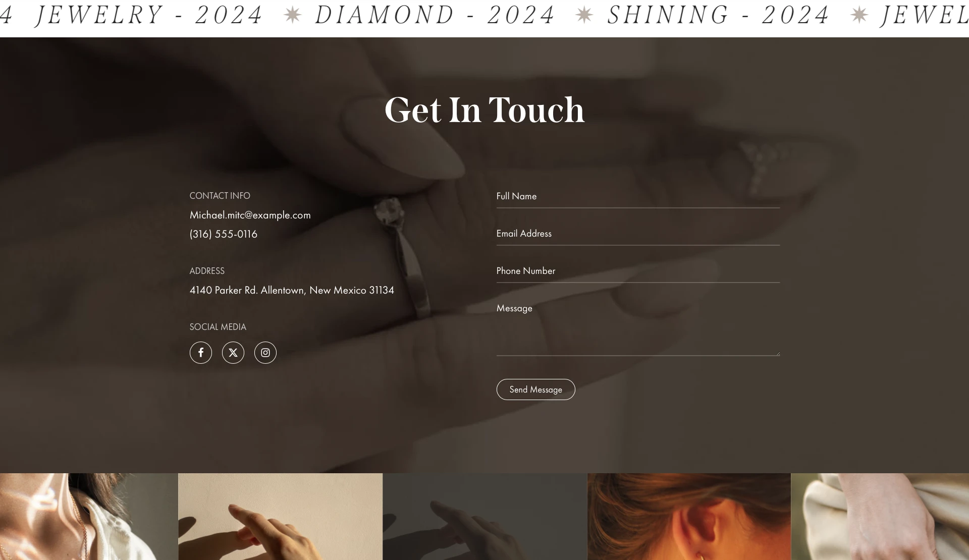Image resolution: width=969 pixels, height=560 pixels.
Task: Click the (316) 555-0116 phone number
Action: click(224, 234)
